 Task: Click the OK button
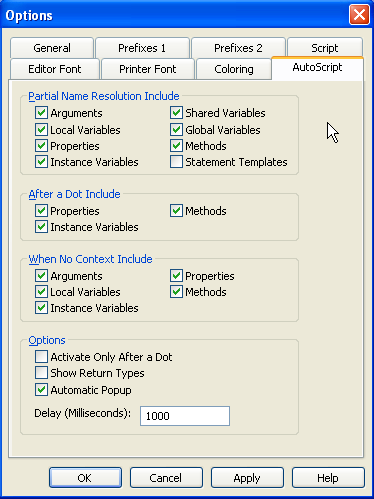tap(85, 478)
